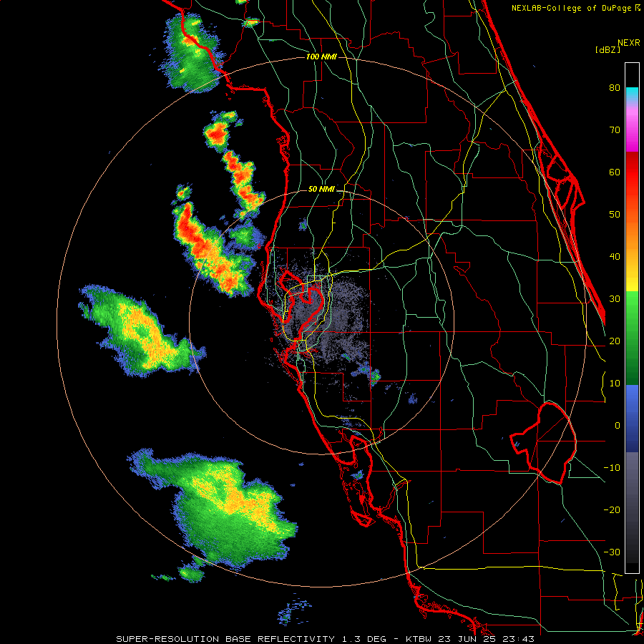The width and height of the screenshot is (644, 644).
Task: Select the 20 value on the dBZ scale
Action: pyautogui.click(x=615, y=341)
